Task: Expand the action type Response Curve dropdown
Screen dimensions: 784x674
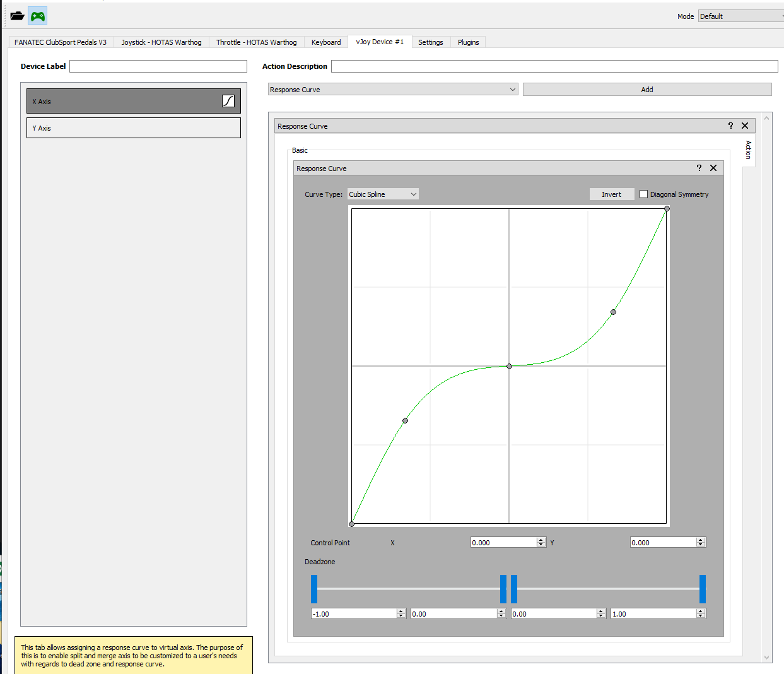Action: coord(392,90)
